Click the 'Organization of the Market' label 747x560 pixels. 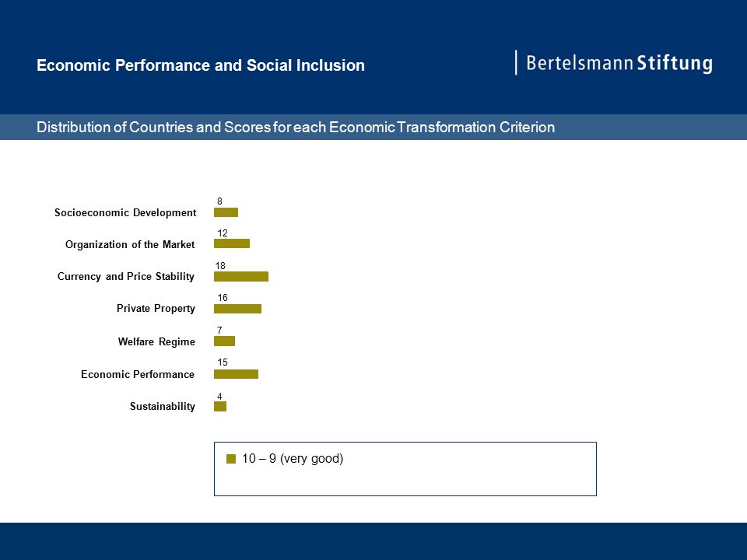[130, 245]
